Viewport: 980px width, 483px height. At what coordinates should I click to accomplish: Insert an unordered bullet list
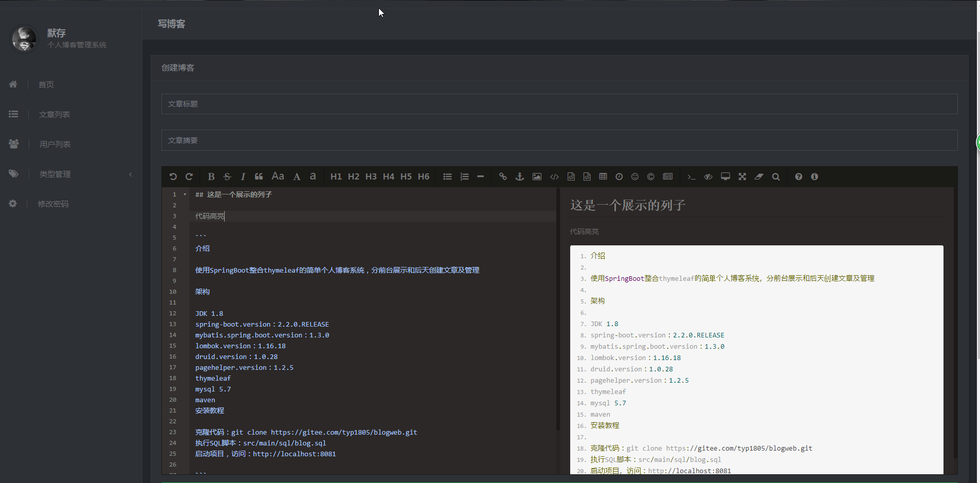447,176
